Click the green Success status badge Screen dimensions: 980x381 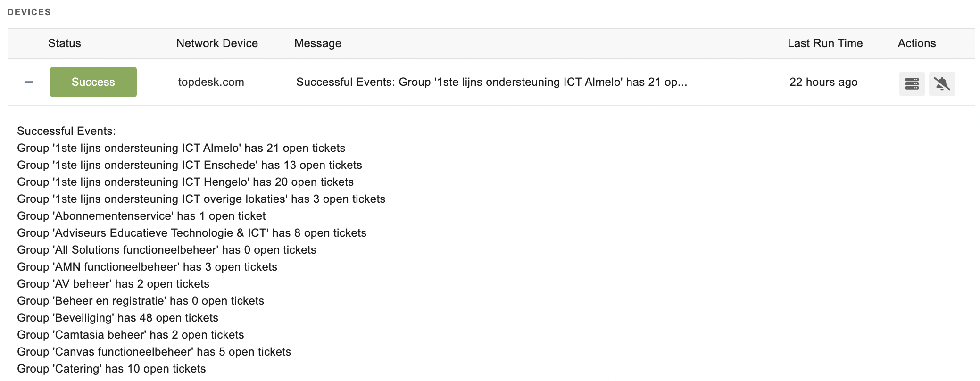tap(93, 82)
